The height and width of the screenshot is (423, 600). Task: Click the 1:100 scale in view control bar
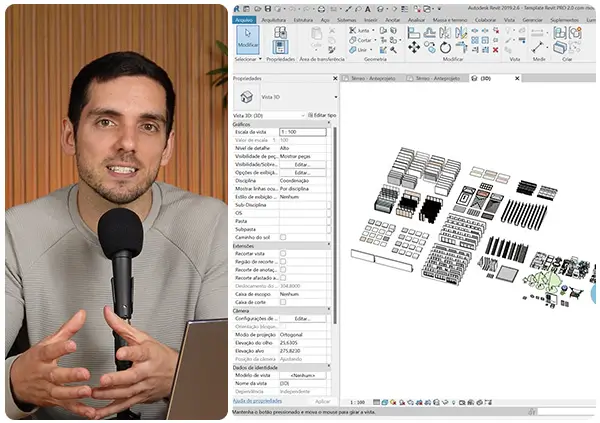point(357,400)
